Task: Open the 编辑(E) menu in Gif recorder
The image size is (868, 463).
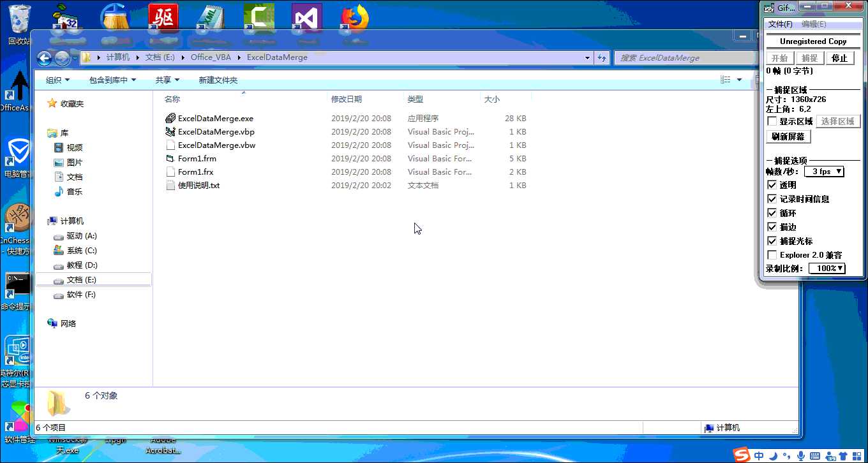Action: pos(814,24)
